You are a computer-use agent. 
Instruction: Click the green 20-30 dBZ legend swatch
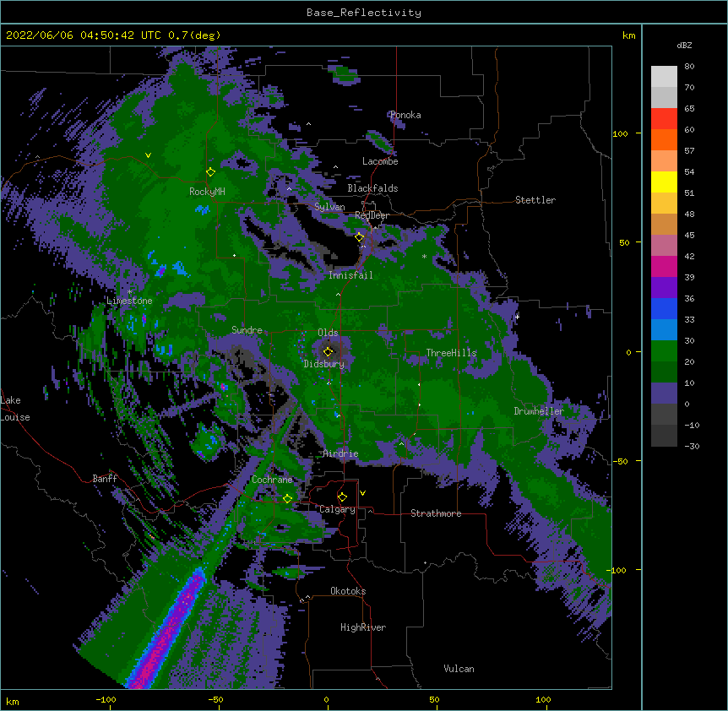tap(664, 351)
